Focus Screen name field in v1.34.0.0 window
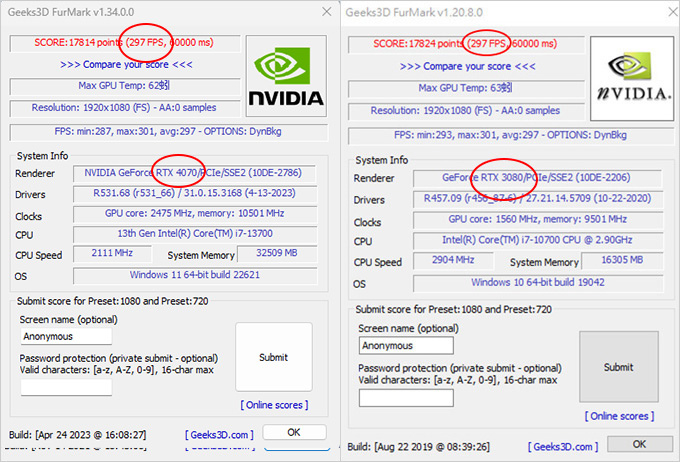The image size is (680, 462). pos(66,336)
